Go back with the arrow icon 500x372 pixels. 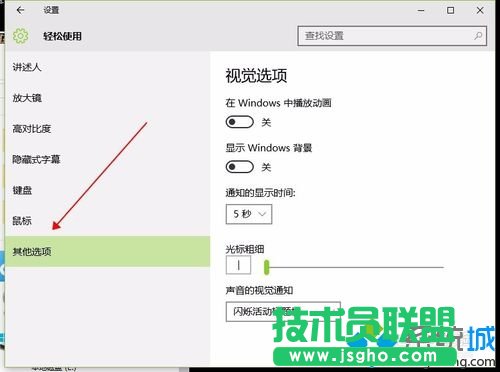[x=20, y=10]
